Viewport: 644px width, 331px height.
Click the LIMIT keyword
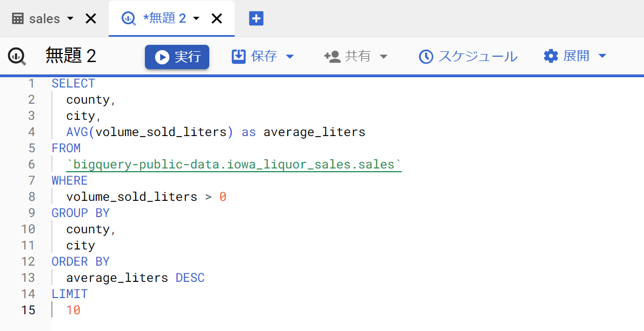pos(69,294)
